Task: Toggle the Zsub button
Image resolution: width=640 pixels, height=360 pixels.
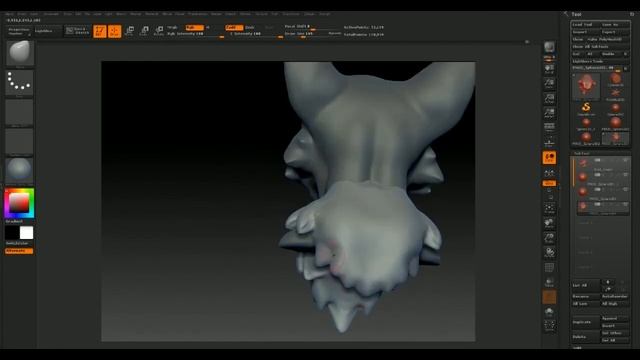Action: [250, 27]
